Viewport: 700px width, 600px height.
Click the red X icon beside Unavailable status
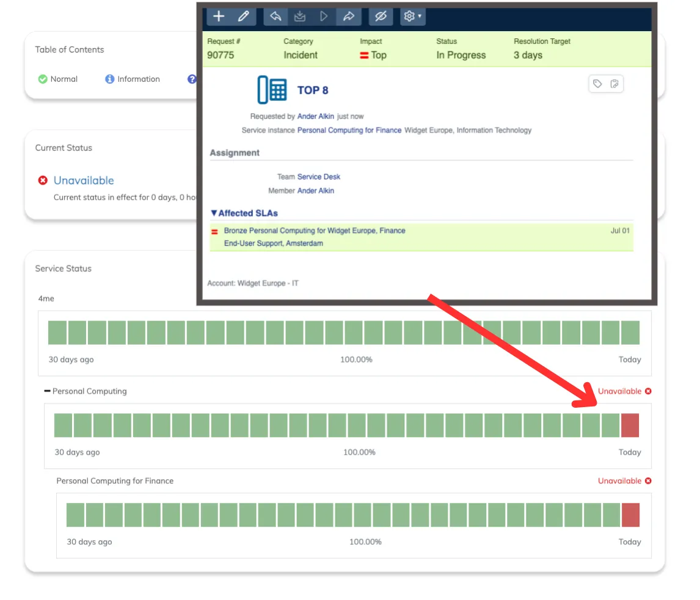click(x=43, y=180)
